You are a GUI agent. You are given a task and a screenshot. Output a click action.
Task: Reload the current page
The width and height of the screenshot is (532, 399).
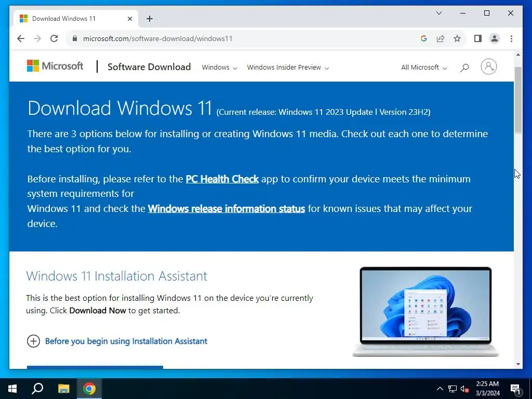(54, 38)
